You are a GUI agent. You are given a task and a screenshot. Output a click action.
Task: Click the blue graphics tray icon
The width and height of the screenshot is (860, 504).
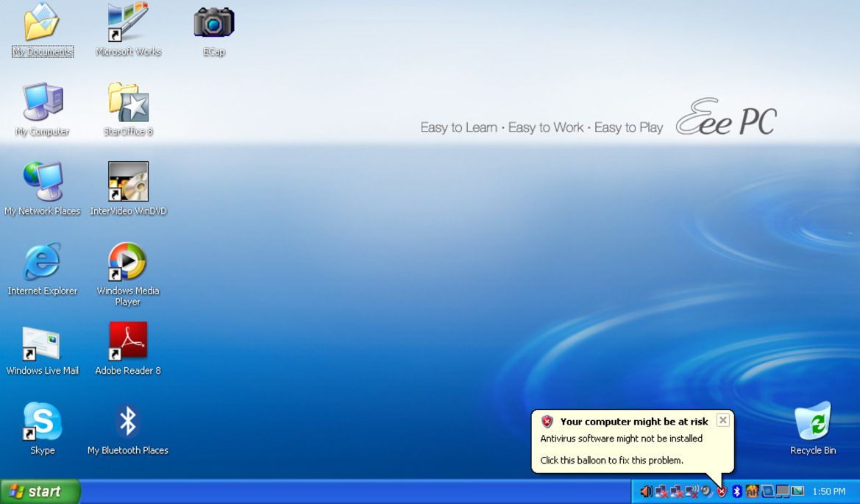tap(767, 491)
